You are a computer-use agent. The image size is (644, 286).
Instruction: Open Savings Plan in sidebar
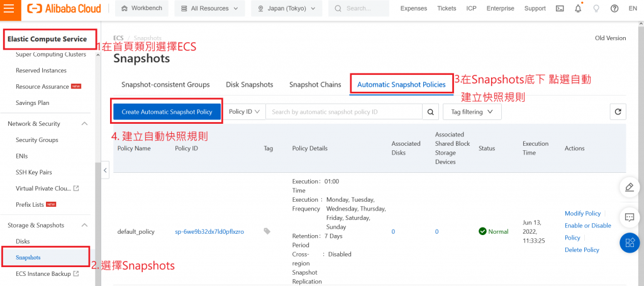[x=33, y=103]
